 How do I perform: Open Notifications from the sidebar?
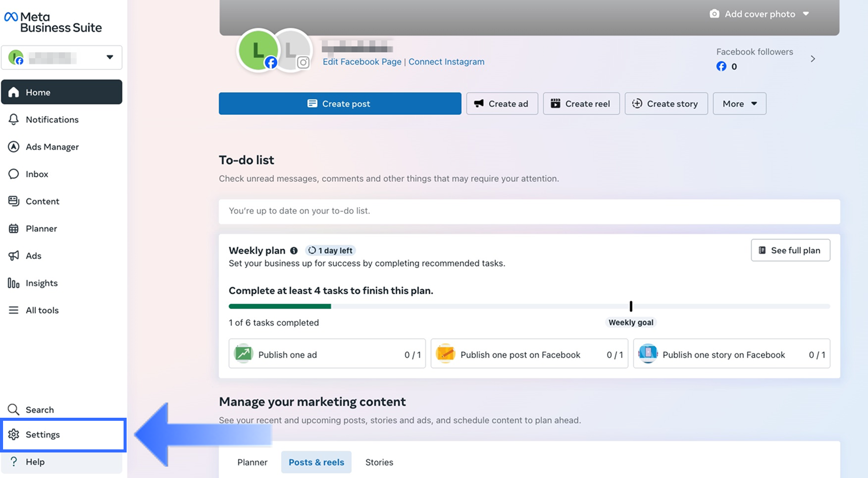click(x=62, y=119)
